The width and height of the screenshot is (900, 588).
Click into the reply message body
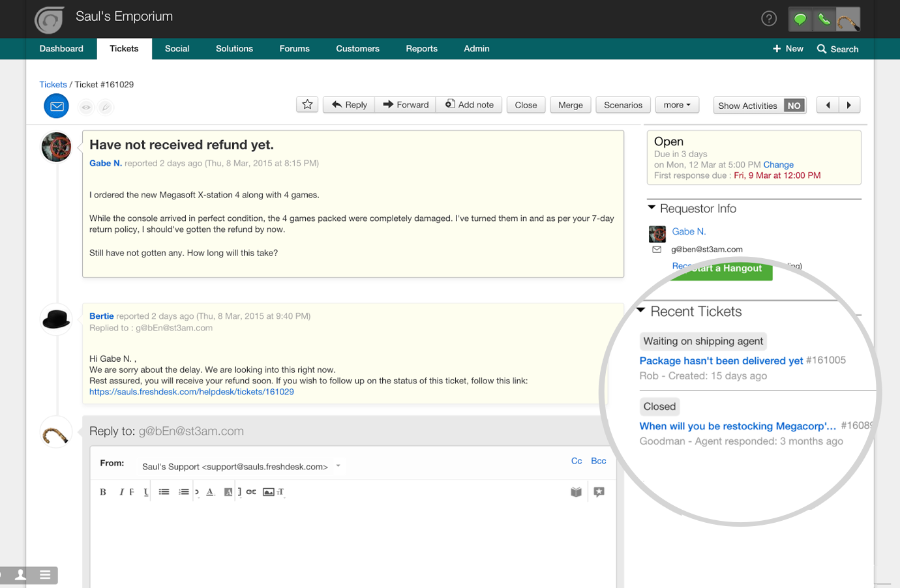(353, 544)
